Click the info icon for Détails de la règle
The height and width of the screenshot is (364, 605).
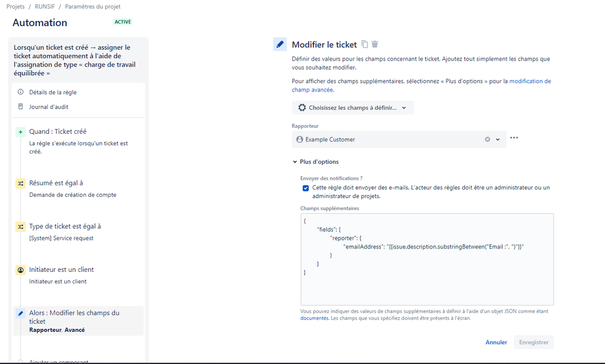(x=21, y=92)
